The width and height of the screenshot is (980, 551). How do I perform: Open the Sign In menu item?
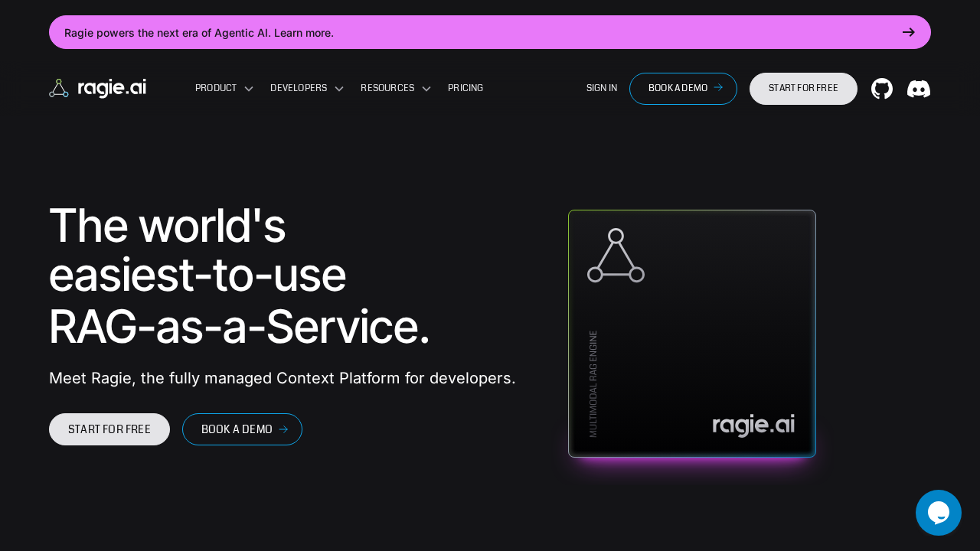coord(602,88)
